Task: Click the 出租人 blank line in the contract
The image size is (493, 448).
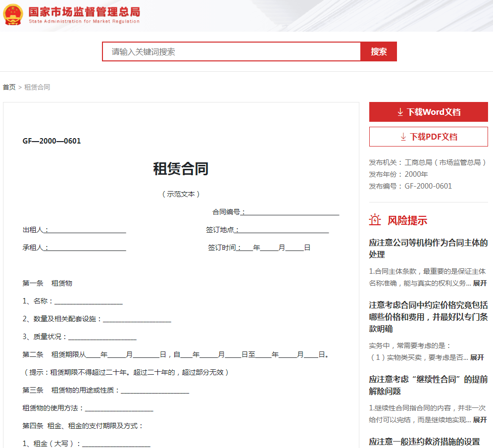Action: (x=87, y=230)
